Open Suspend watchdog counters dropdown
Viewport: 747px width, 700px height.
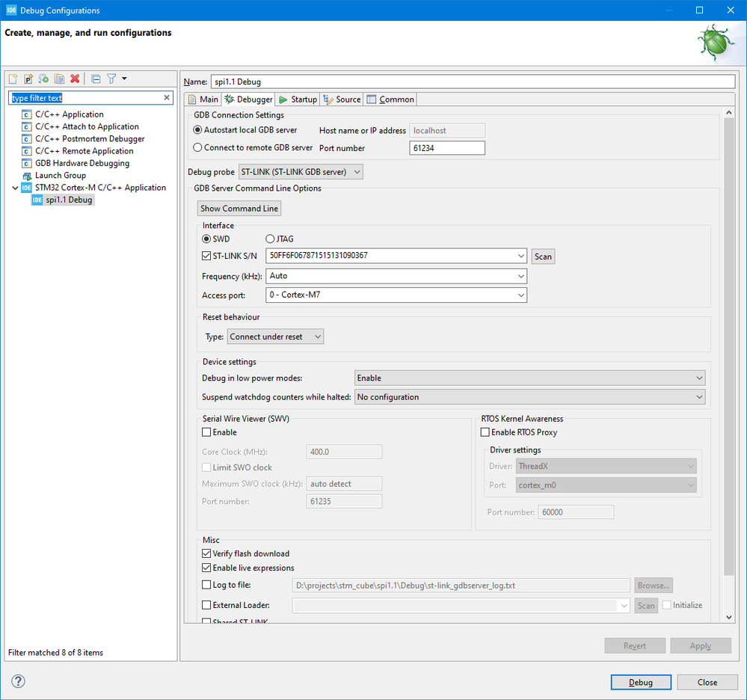(x=529, y=397)
